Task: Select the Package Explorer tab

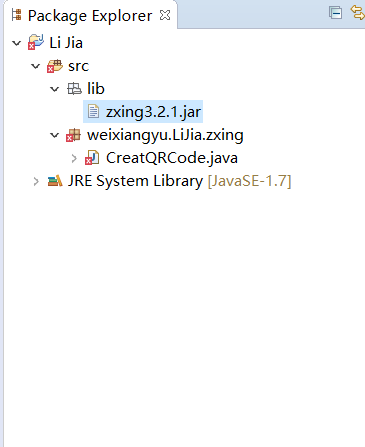Action: [x=90, y=15]
